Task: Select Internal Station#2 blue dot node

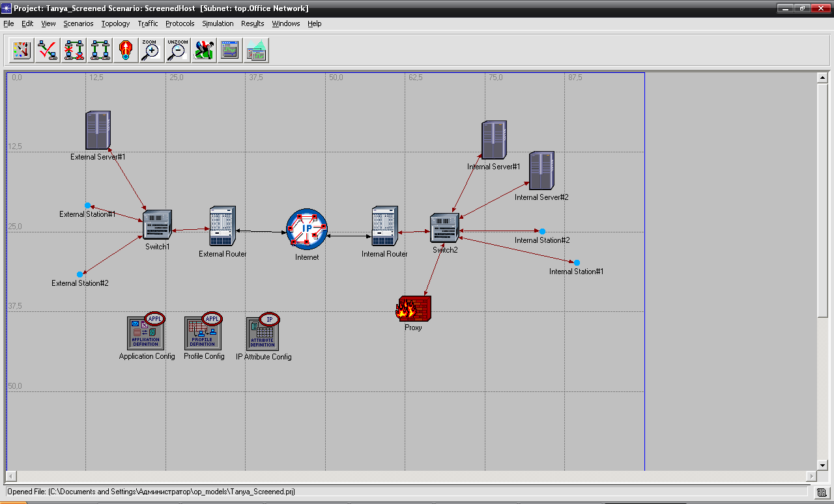Action: coord(542,231)
